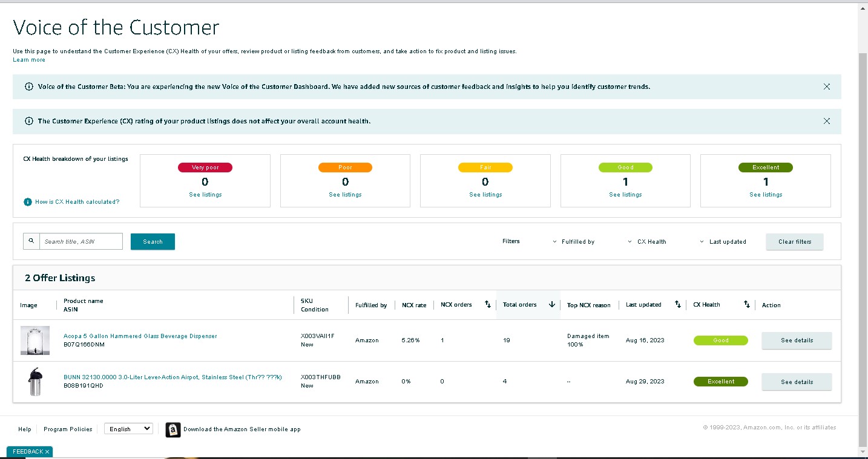Open 'How is CX Health calculated?' link
Screen dimensions: 868x459
[77, 202]
